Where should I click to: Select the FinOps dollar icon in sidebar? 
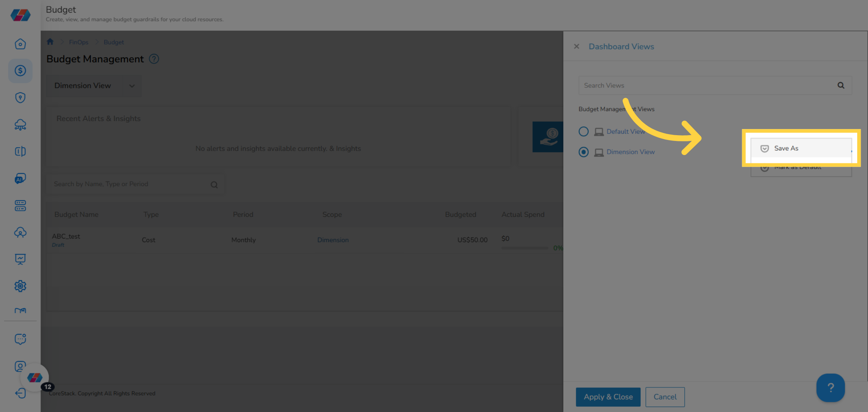(x=20, y=71)
